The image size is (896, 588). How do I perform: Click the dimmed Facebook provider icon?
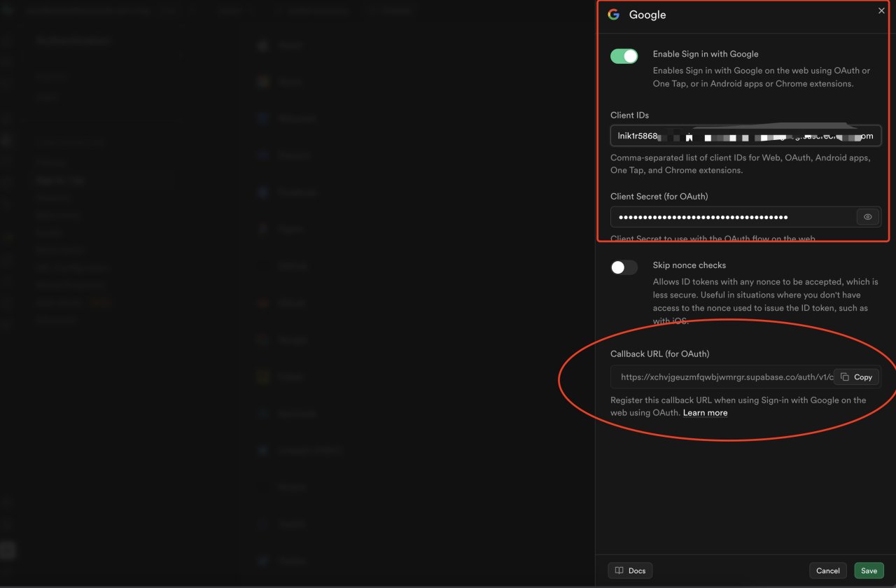(263, 192)
